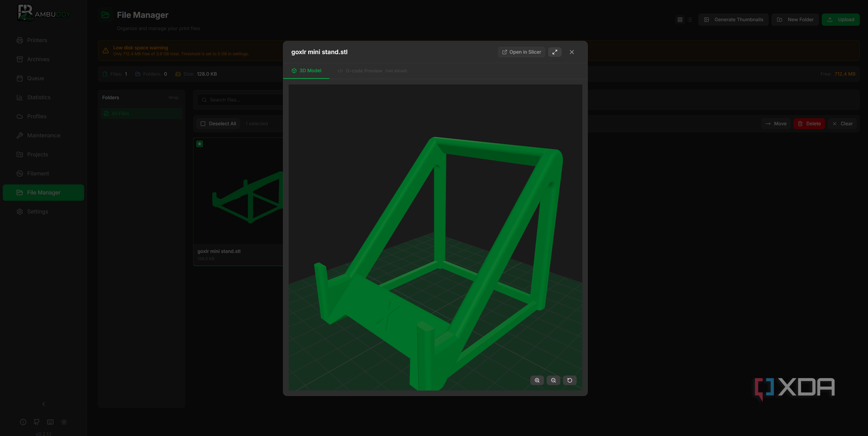The width and height of the screenshot is (868, 436).
Task: Toggle the light/dark theme sun icon
Action: 64,422
